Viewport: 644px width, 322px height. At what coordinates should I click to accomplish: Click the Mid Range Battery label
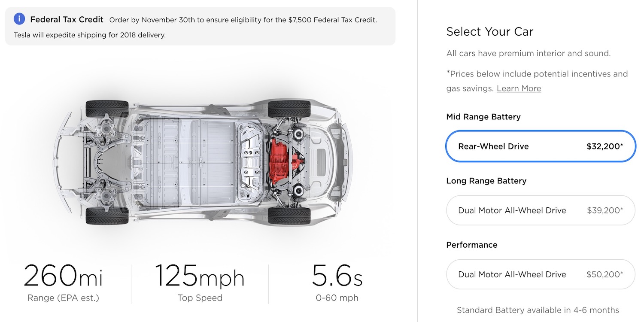[483, 117]
